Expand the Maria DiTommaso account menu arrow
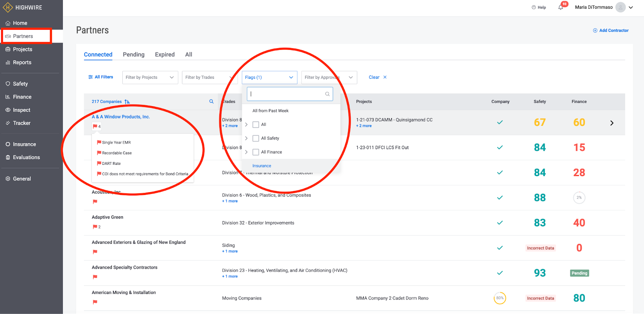The image size is (644, 314). (x=631, y=7)
